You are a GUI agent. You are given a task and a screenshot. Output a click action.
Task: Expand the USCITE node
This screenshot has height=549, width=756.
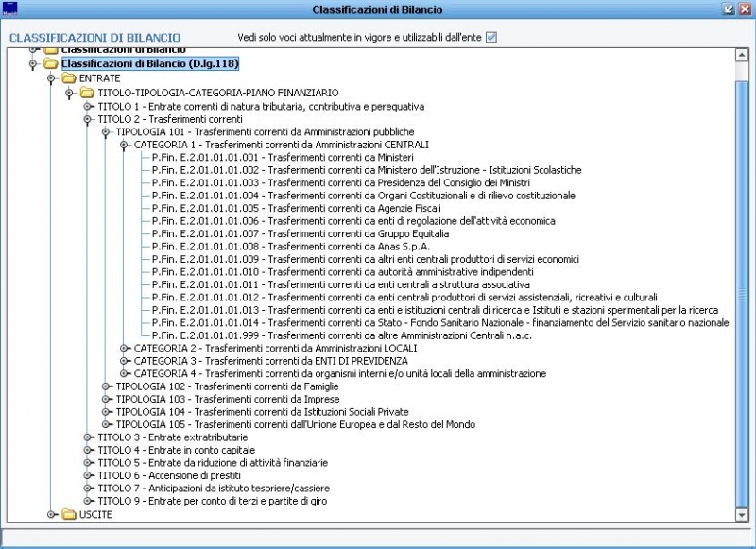pyautogui.click(x=51, y=514)
